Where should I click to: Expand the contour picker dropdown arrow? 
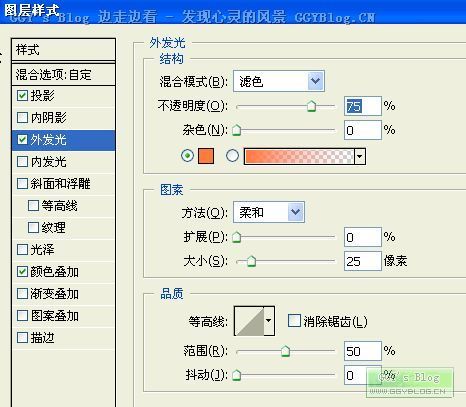269,321
